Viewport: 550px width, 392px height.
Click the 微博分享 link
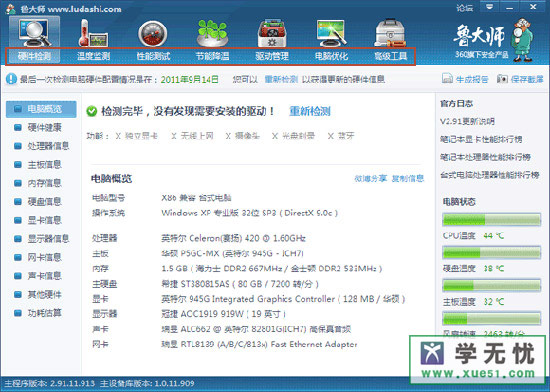coord(370,178)
